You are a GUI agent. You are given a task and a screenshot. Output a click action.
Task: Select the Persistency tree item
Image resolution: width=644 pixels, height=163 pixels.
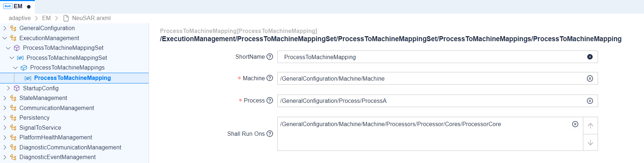[x=34, y=118]
